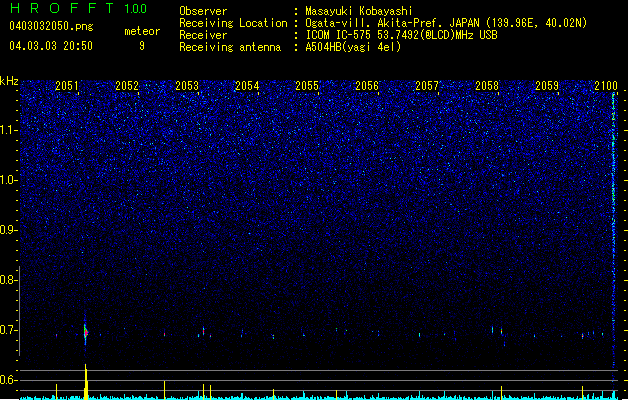
Task: Click the "meteor" count label
Action: click(x=142, y=31)
